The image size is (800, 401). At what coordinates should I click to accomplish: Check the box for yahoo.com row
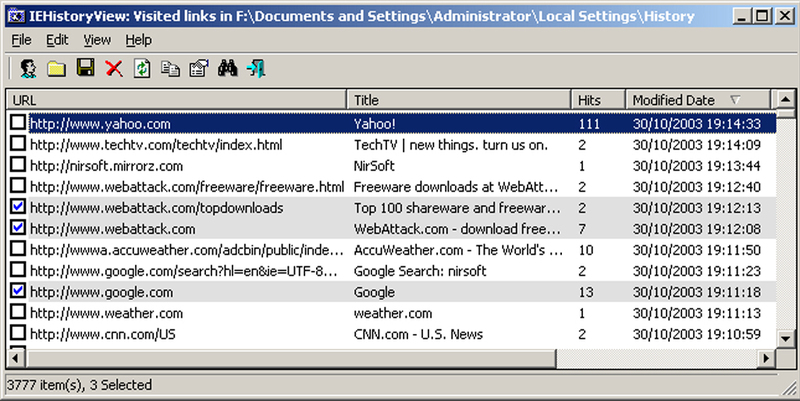[18, 122]
